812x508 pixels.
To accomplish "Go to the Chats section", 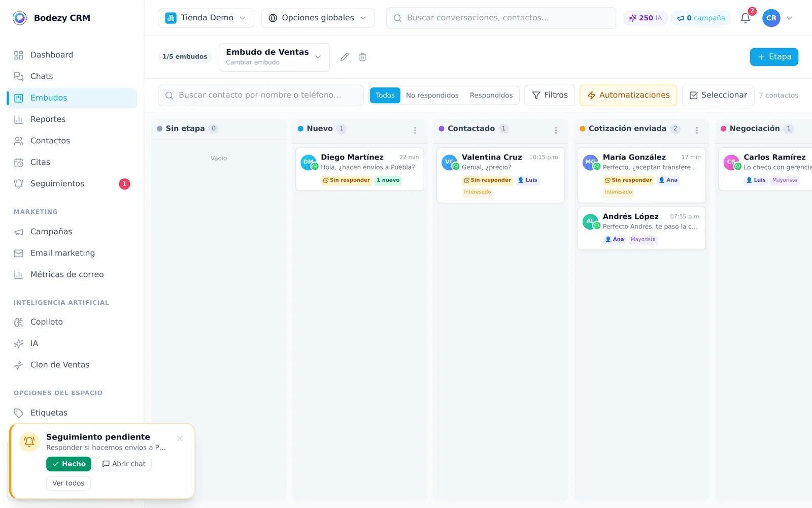I will point(72,76).
